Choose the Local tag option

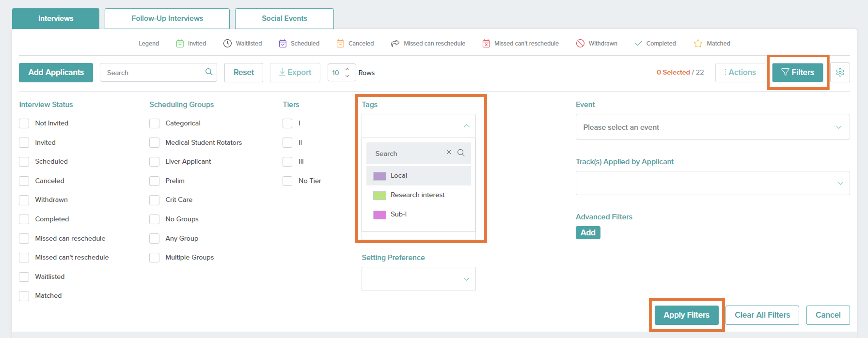point(418,175)
